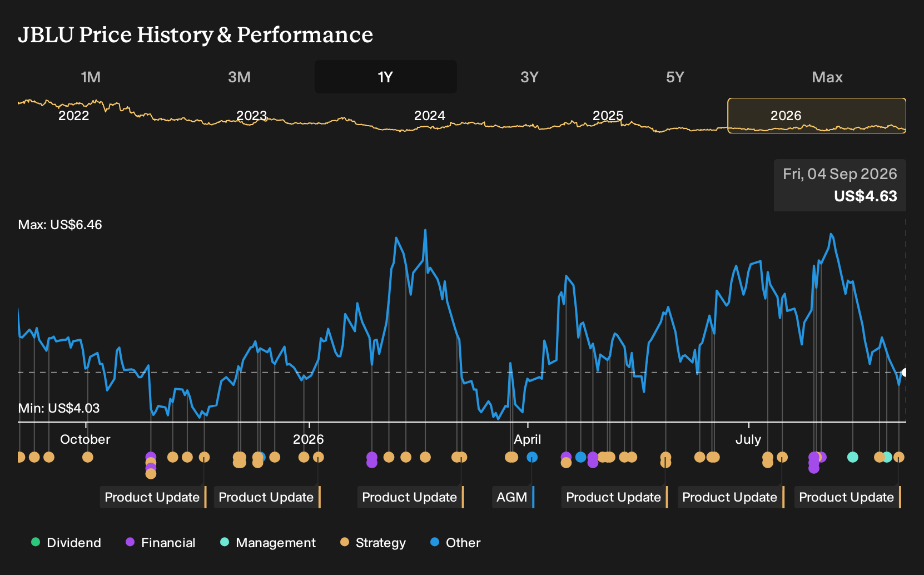Click the October axis label
Image resolution: width=924 pixels, height=575 pixels.
(x=85, y=439)
